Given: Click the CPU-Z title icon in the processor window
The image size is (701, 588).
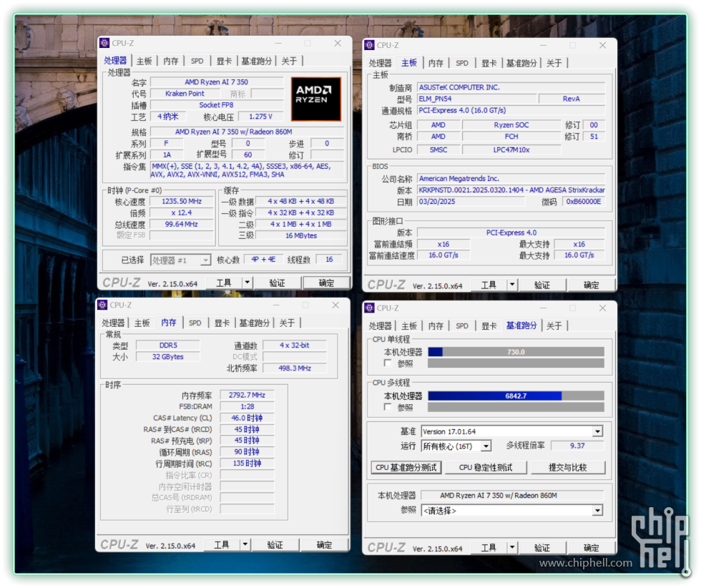Looking at the screenshot, I should tap(104, 43).
